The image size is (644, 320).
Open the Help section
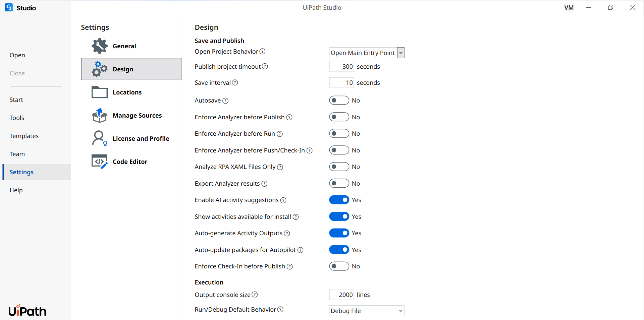pos(16,190)
